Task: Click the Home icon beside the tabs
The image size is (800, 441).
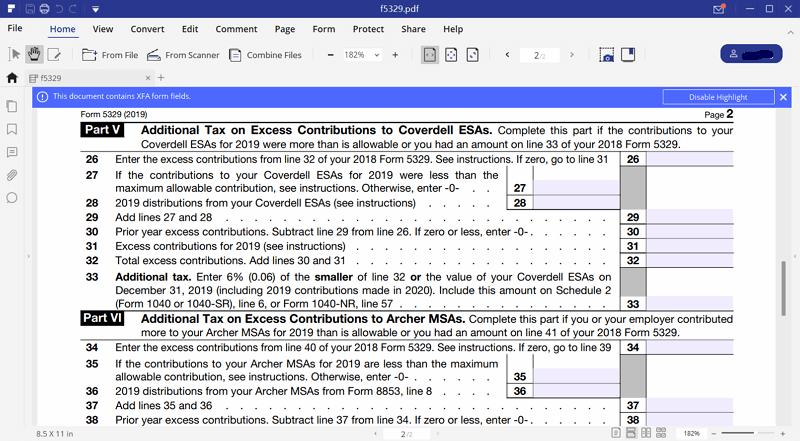Action: (12, 77)
